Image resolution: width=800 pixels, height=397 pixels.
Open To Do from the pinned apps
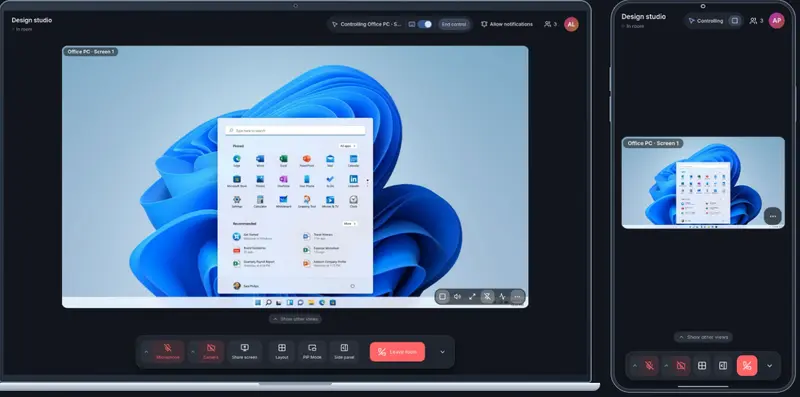(x=330, y=181)
